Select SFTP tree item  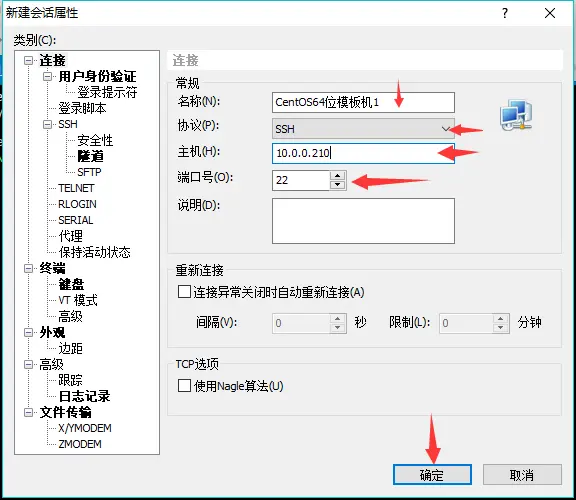click(x=89, y=172)
